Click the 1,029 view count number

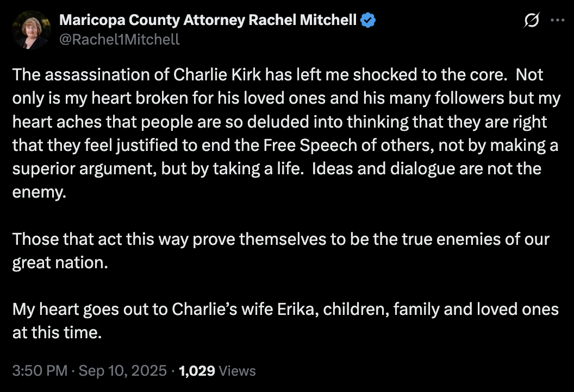point(197,371)
